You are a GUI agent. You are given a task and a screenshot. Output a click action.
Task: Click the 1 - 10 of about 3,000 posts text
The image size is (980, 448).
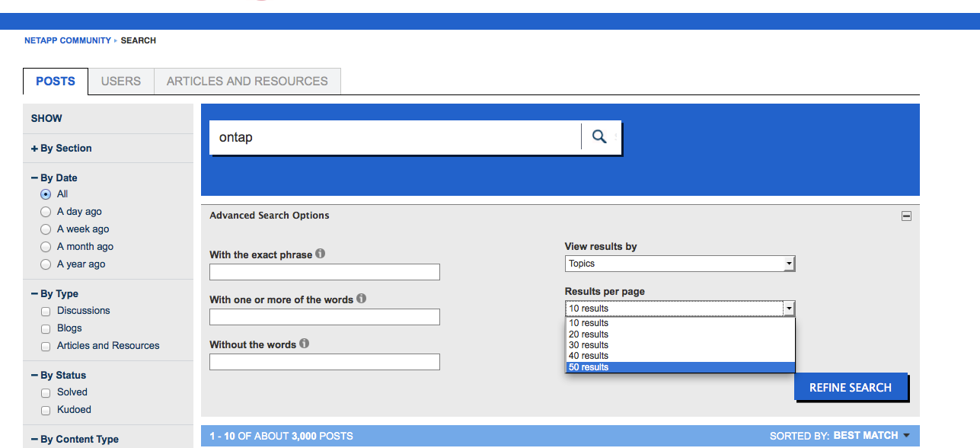tap(281, 437)
